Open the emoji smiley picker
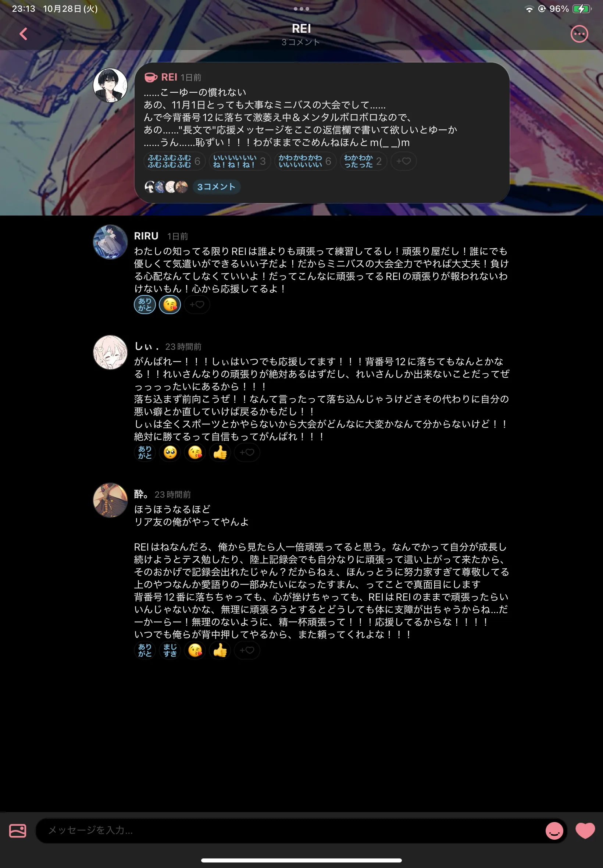Viewport: 603px width, 868px height. click(554, 831)
